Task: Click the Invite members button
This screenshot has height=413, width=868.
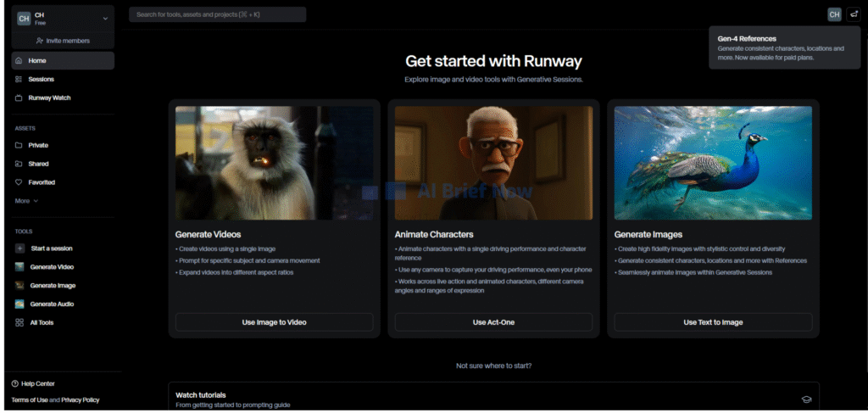Action: (63, 41)
